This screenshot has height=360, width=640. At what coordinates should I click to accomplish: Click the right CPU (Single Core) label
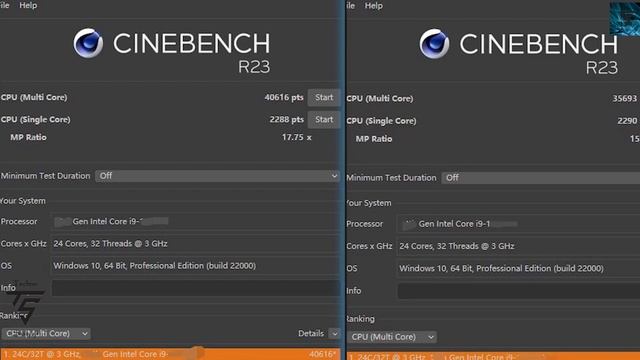tap(381, 121)
